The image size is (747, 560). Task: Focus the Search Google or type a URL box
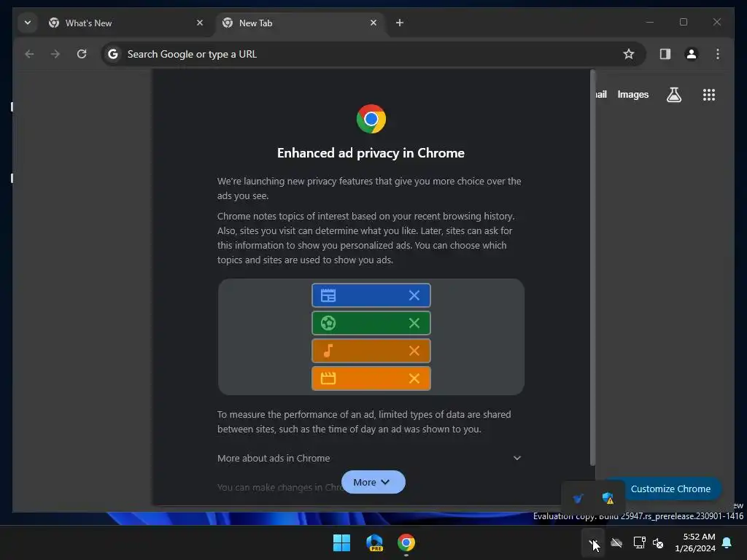[x=373, y=54]
